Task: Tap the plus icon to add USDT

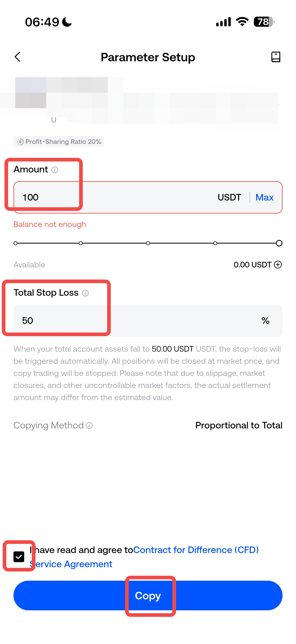Action: point(278,265)
